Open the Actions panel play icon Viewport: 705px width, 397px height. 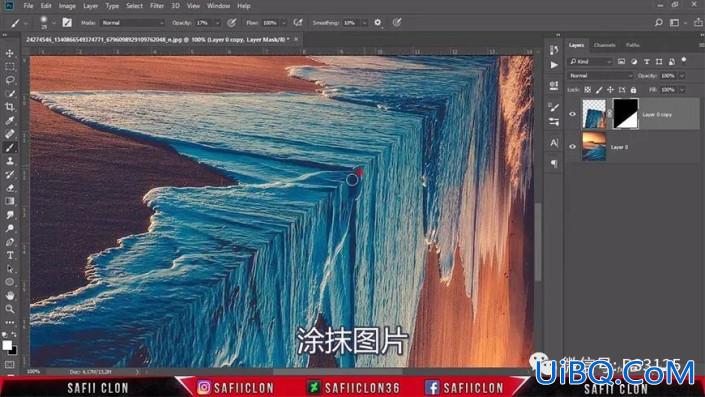tap(554, 65)
